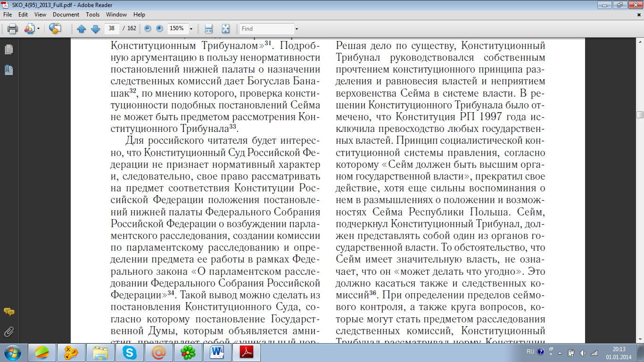Viewport: 644px width, 362px height.
Task: Click footnote reference 33 after Трибунала
Action: pyautogui.click(x=232, y=126)
